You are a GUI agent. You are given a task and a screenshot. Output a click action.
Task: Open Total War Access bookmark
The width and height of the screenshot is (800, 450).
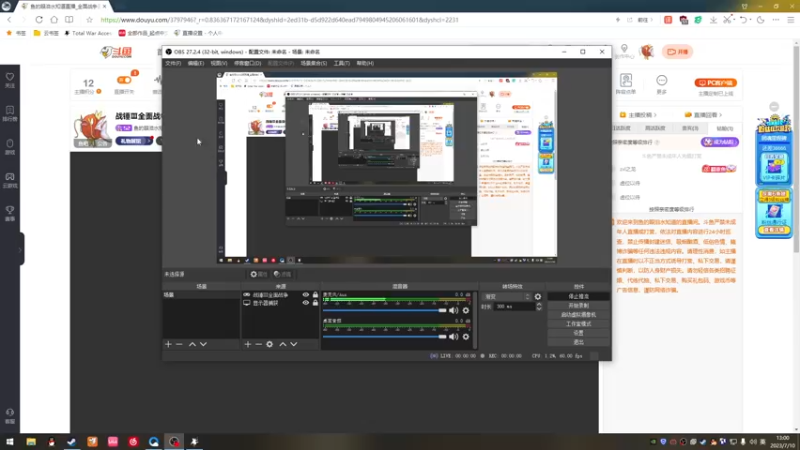88,33
